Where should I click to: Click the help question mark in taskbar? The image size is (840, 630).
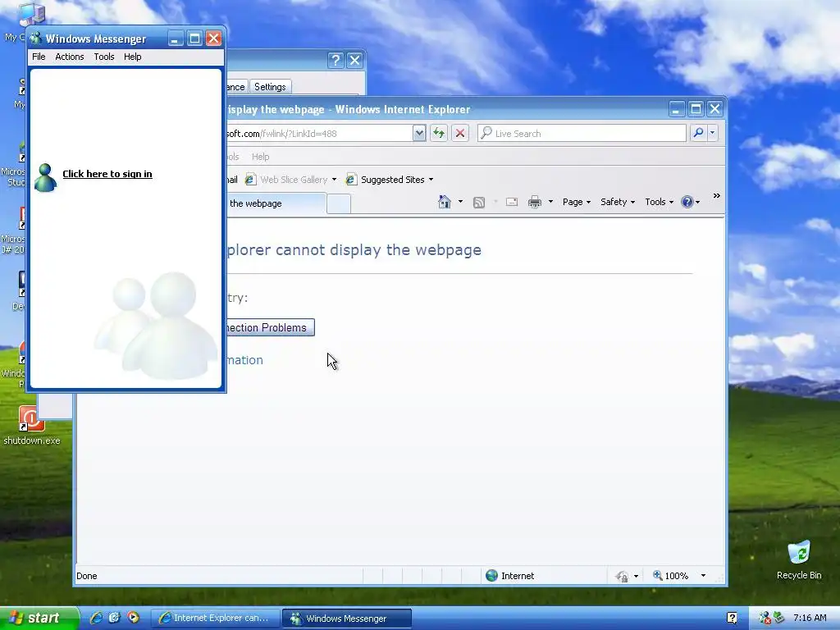pos(732,618)
